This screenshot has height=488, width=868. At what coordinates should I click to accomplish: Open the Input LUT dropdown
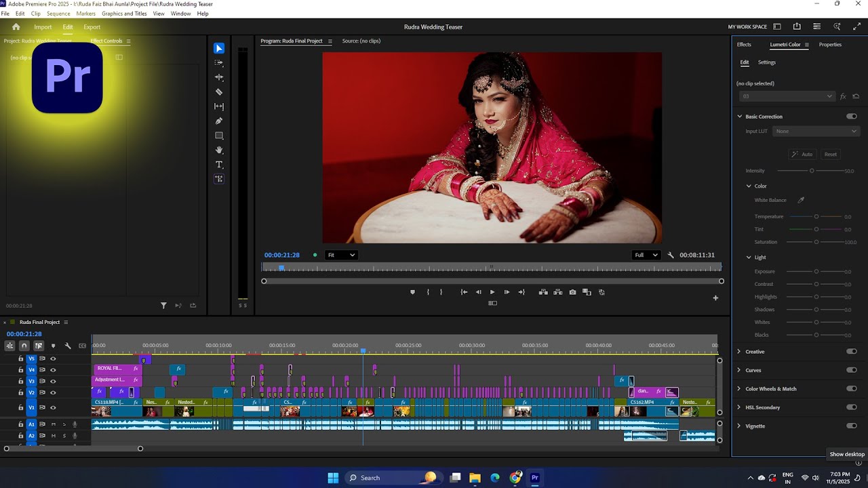(x=816, y=131)
